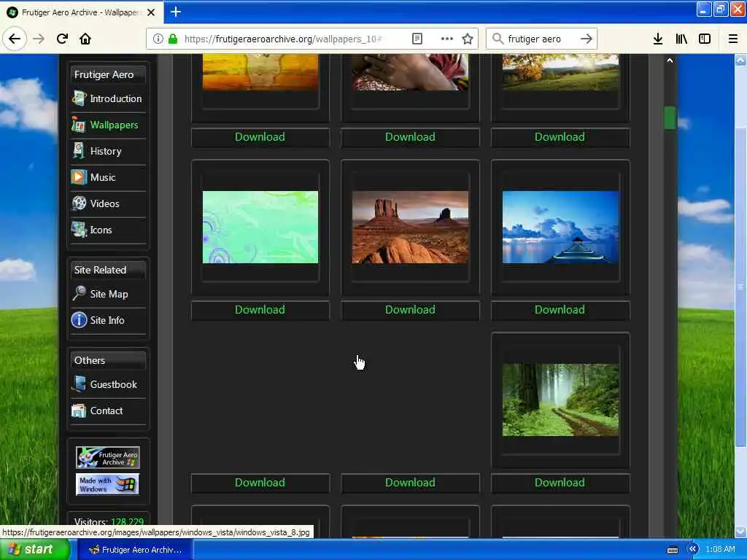This screenshot has width=747, height=560.
Task: Click the Site Map magnifier icon
Action: coord(79,293)
